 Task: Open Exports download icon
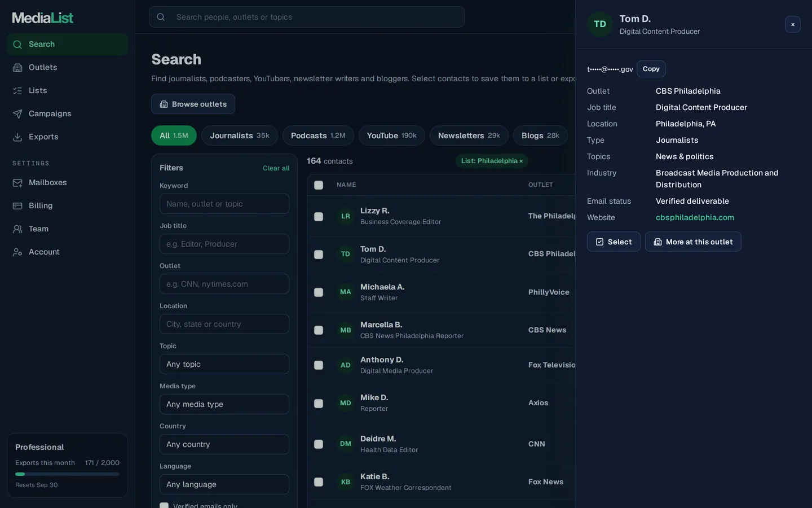[x=17, y=137]
